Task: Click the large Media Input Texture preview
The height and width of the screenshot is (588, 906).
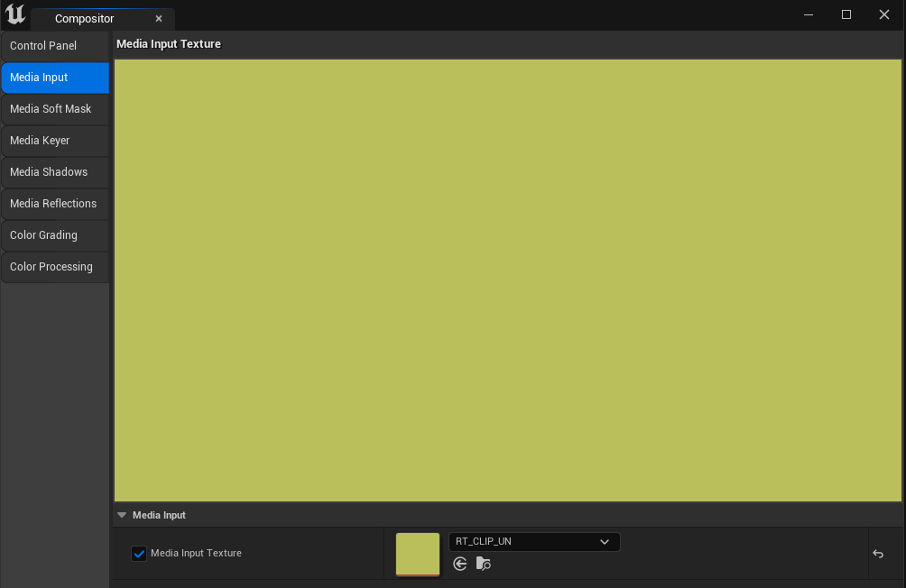Action: (507, 280)
